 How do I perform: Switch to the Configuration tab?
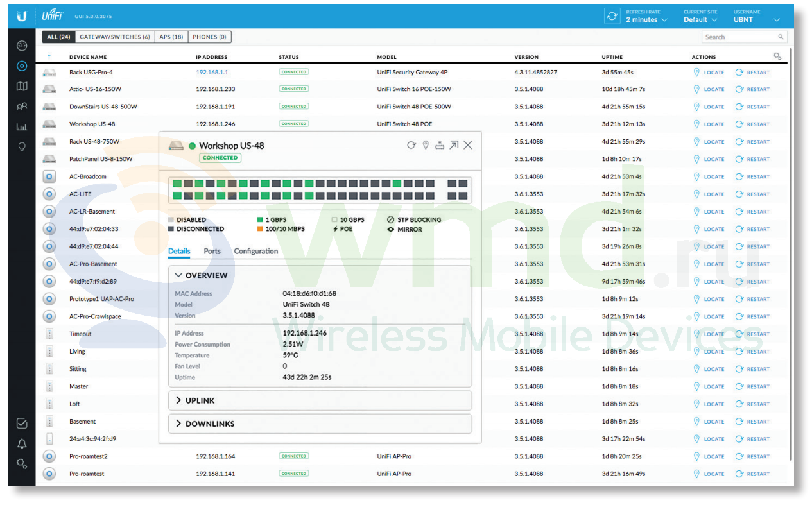tap(256, 251)
